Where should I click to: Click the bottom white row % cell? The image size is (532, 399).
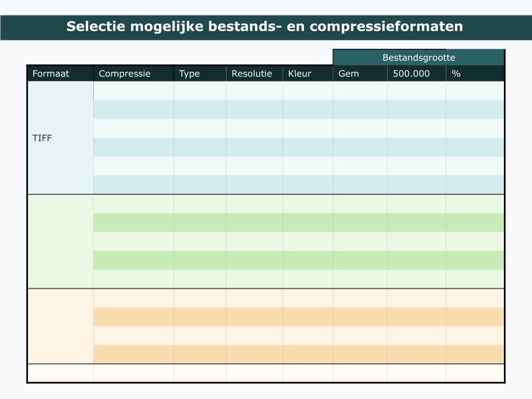point(475,373)
